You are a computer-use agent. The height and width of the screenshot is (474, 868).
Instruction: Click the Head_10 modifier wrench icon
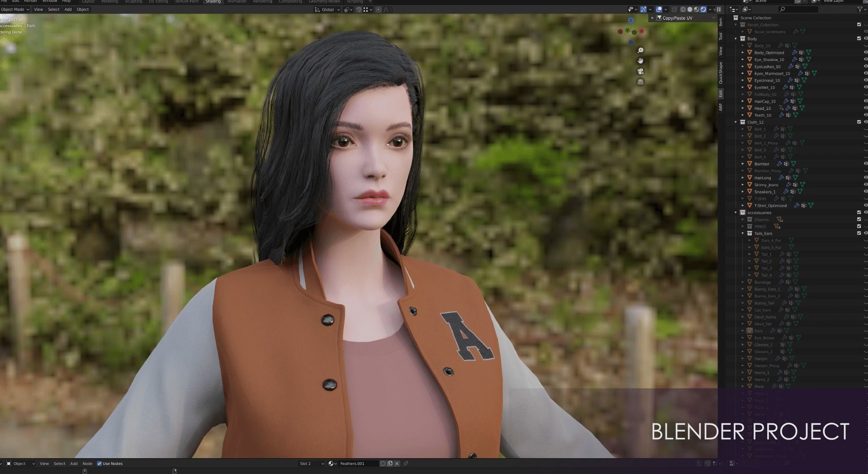pos(788,108)
